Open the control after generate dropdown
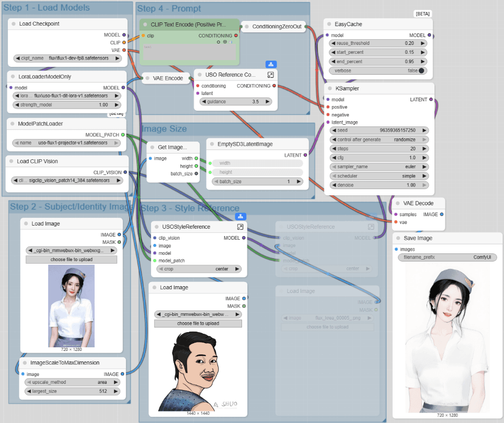Image resolution: width=504 pixels, height=423 pixels. click(x=379, y=139)
